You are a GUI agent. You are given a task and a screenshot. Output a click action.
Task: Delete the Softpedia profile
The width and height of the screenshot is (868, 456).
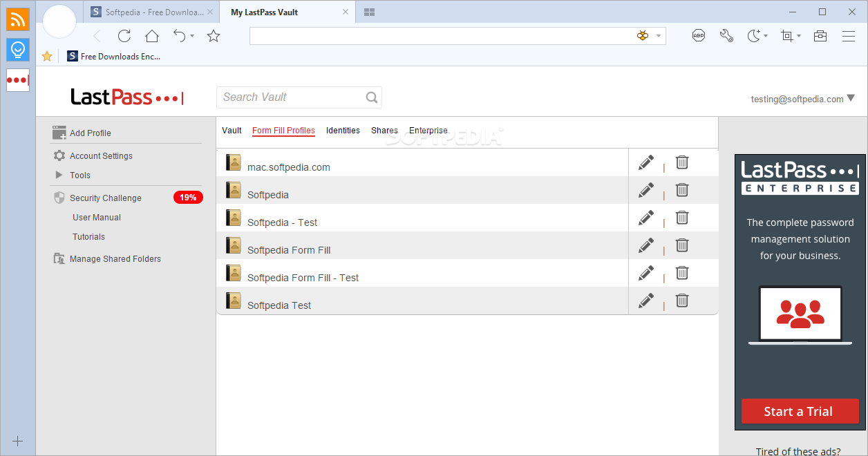(x=682, y=190)
